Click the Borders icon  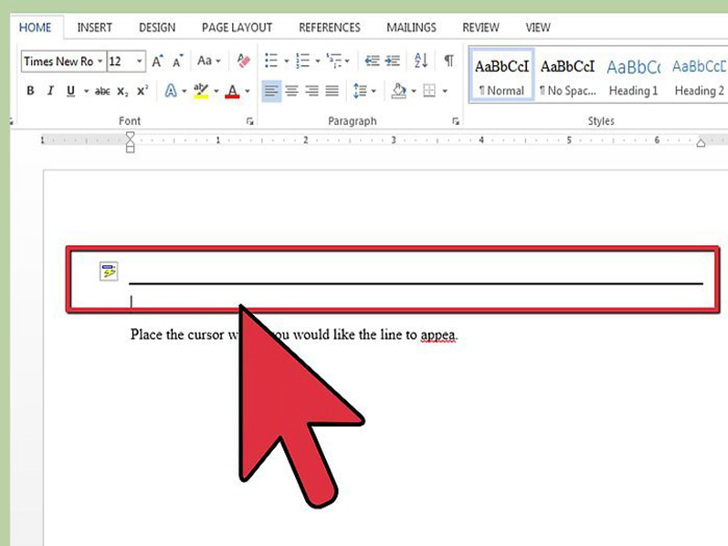pyautogui.click(x=429, y=91)
